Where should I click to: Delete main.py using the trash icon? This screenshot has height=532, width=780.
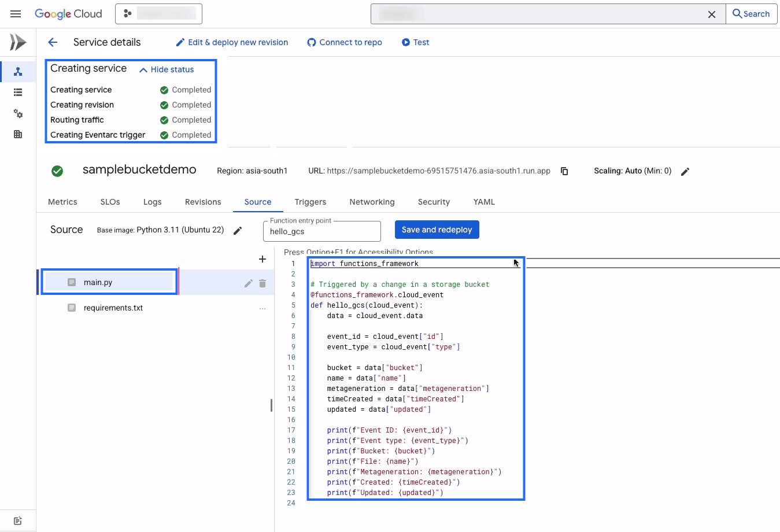pyautogui.click(x=263, y=283)
